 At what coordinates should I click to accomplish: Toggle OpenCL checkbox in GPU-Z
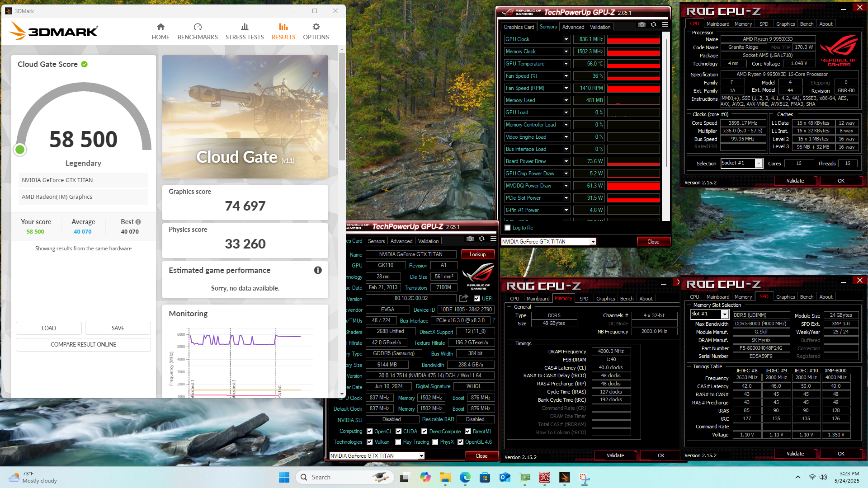(370, 432)
